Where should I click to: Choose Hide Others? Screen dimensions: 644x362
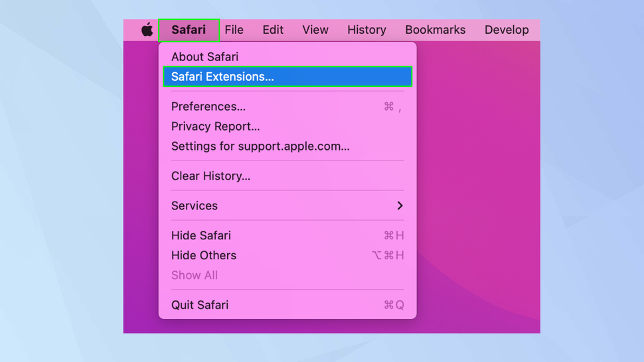[287, 255]
